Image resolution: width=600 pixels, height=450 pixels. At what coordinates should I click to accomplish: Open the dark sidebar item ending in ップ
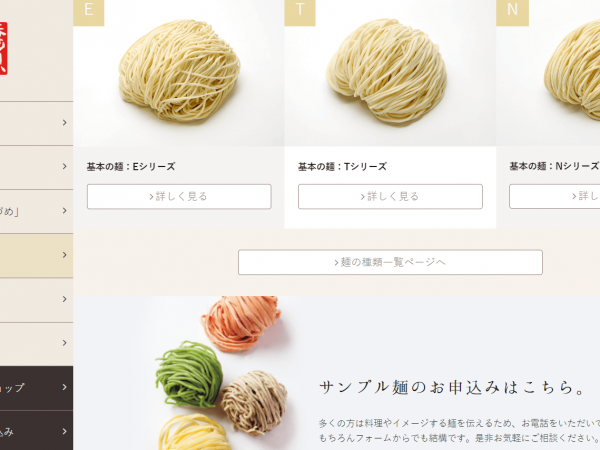pyautogui.click(x=36, y=388)
